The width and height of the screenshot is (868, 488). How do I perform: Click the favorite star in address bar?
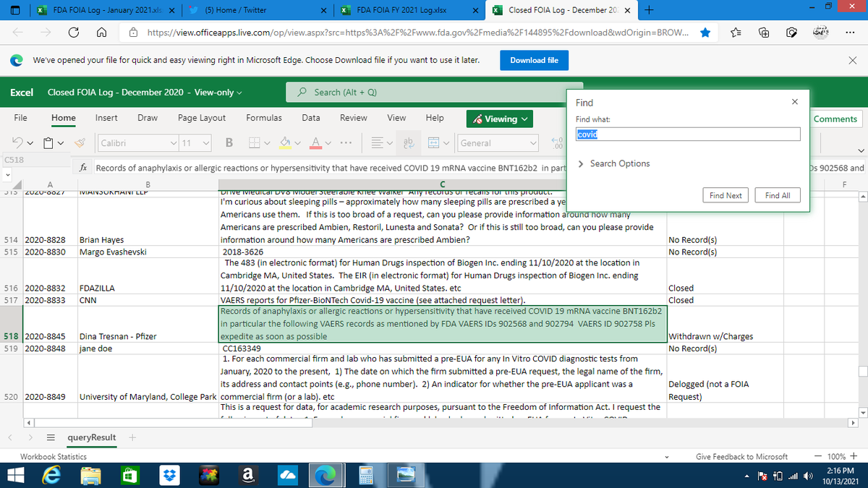(x=705, y=33)
